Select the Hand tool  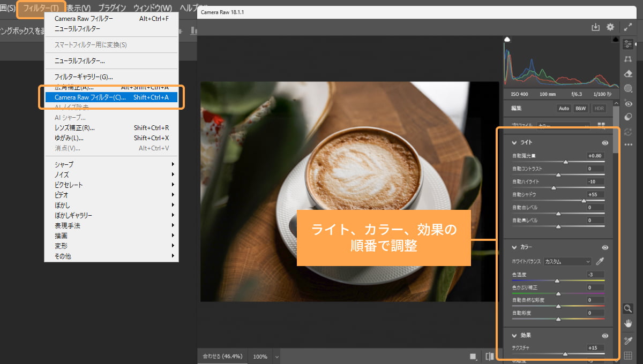point(628,323)
